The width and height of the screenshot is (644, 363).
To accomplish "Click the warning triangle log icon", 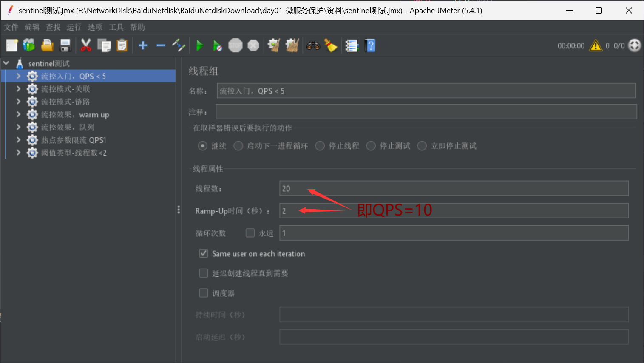I will [596, 45].
